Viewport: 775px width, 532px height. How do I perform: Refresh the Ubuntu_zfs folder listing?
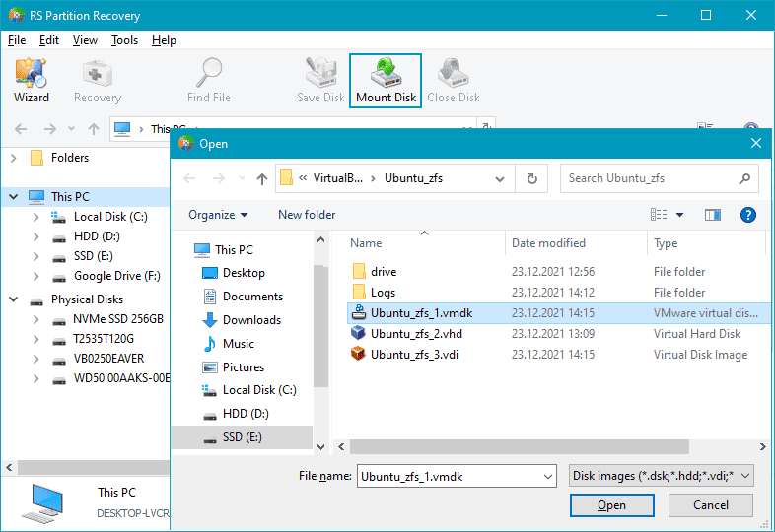[531, 178]
